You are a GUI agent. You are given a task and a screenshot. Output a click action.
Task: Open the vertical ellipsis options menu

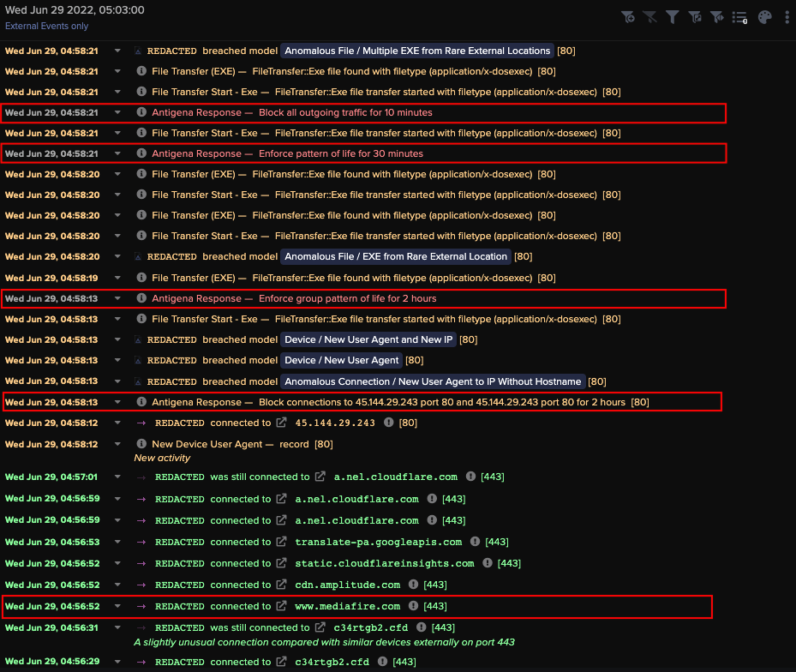pyautogui.click(x=787, y=17)
